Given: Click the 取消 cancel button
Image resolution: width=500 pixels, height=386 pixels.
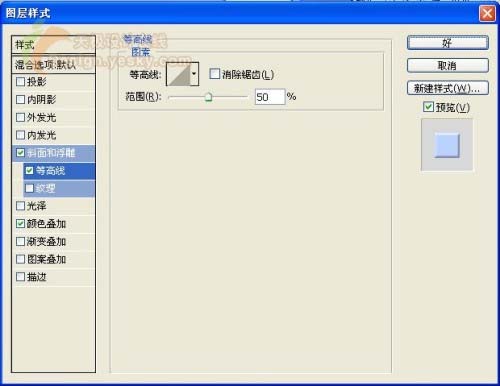Looking at the screenshot, I should coord(448,65).
